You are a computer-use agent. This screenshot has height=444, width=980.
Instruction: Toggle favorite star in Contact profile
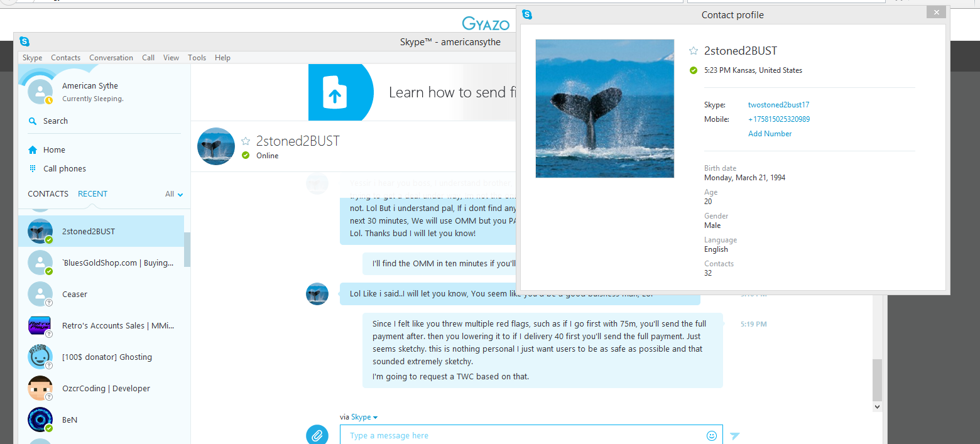(x=694, y=51)
